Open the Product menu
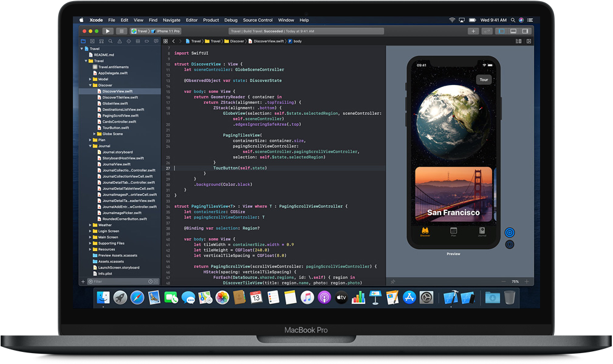The height and width of the screenshot is (364, 613). click(x=211, y=20)
